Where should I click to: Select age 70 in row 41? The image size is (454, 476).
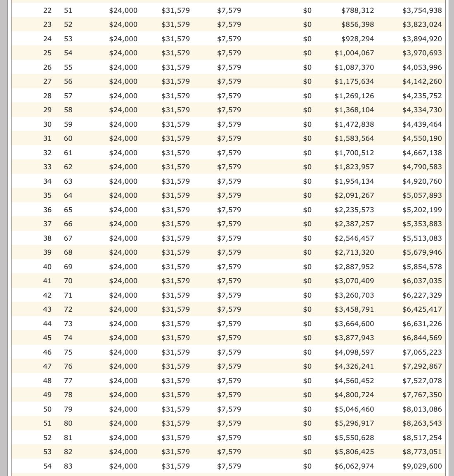[x=68, y=281]
